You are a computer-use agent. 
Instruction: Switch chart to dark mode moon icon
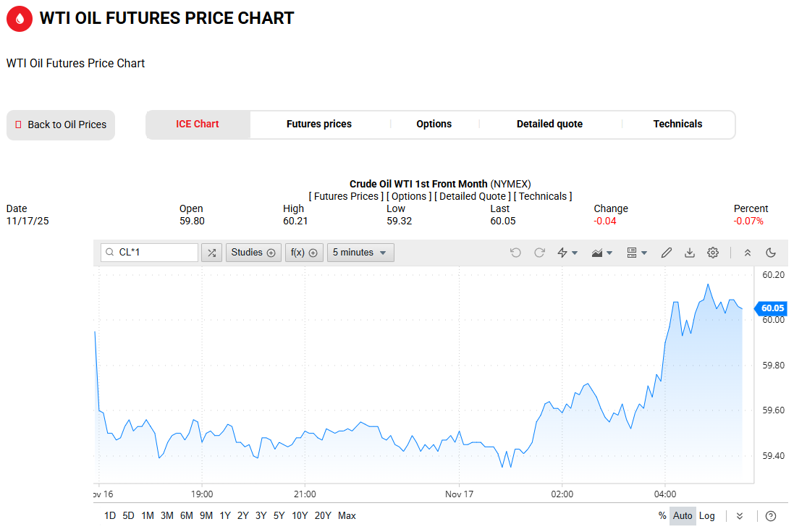771,253
